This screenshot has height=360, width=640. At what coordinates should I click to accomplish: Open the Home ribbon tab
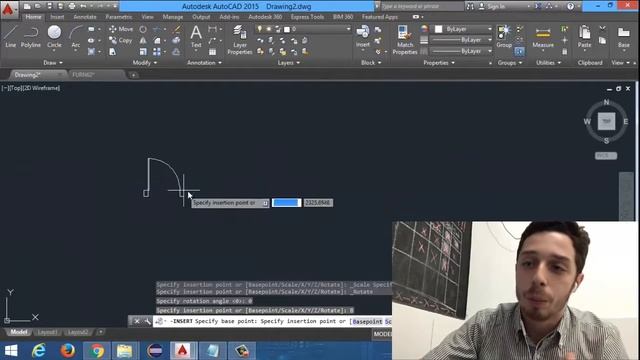[x=33, y=17]
